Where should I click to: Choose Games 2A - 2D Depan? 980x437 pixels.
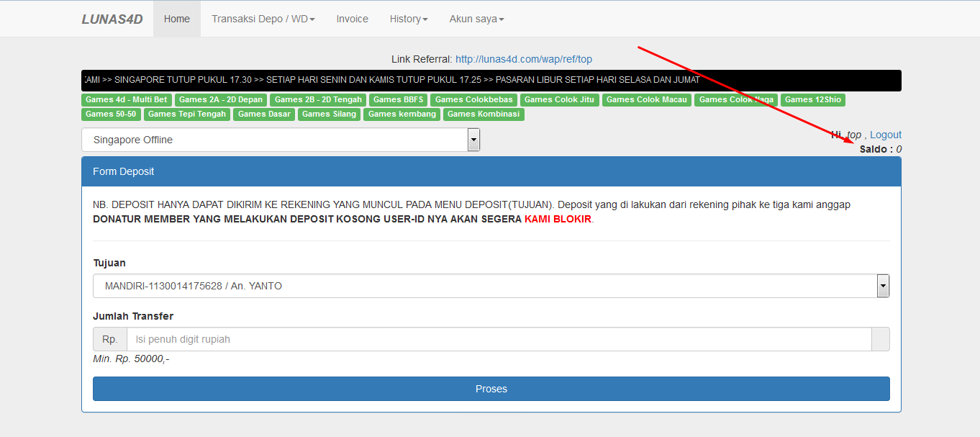pyautogui.click(x=221, y=100)
